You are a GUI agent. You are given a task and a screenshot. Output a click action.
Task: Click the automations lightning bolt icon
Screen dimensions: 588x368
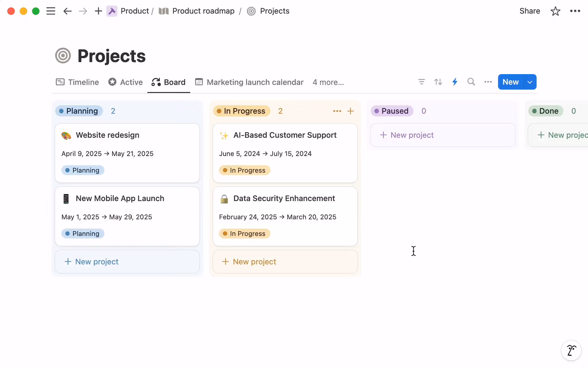tap(455, 82)
